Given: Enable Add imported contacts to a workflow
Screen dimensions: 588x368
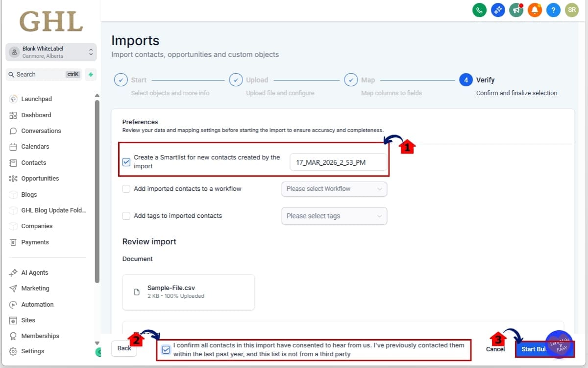Looking at the screenshot, I should coord(126,189).
